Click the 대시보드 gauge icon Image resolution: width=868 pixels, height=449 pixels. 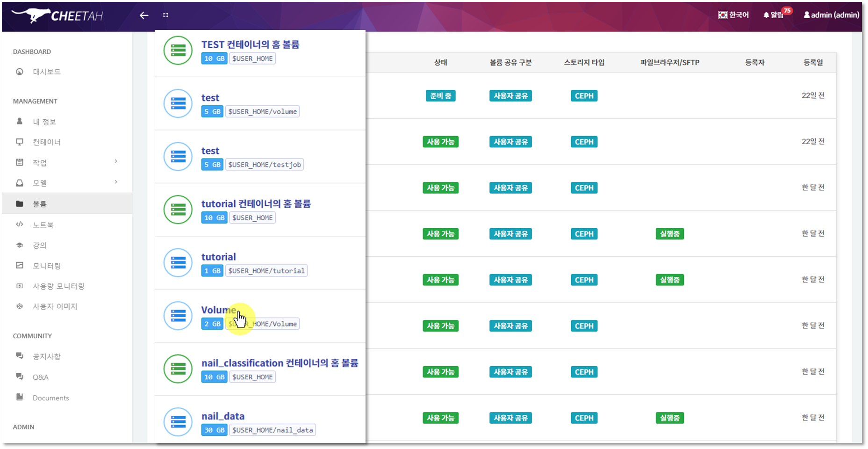click(20, 72)
